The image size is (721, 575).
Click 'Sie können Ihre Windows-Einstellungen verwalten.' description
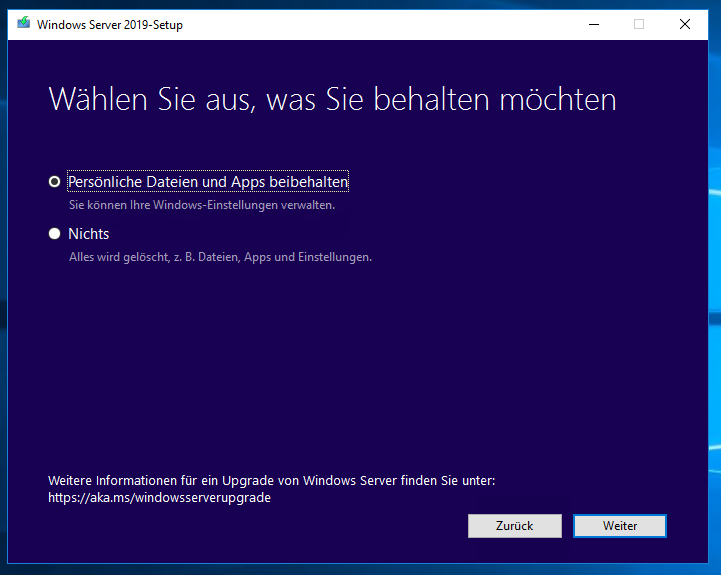click(x=202, y=205)
